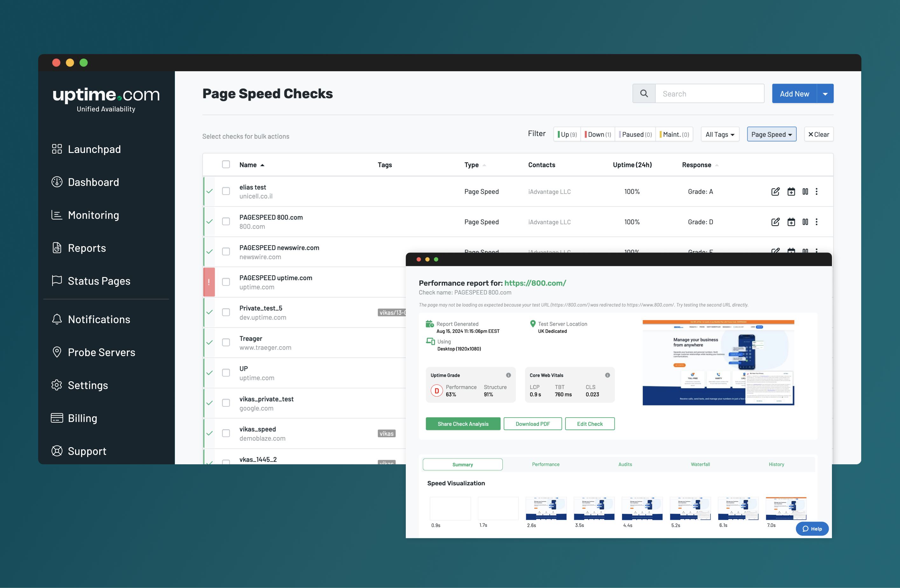This screenshot has height=588, width=900.
Task: Open the kebab menu for PAGESPEED 800.com
Action: coord(817,222)
